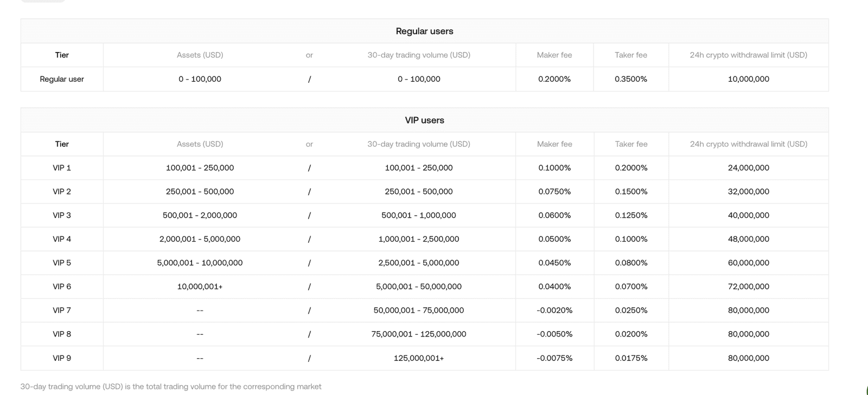The image size is (868, 395).
Task: Click VIP 3 taker fee 0.1250%
Action: tap(631, 215)
